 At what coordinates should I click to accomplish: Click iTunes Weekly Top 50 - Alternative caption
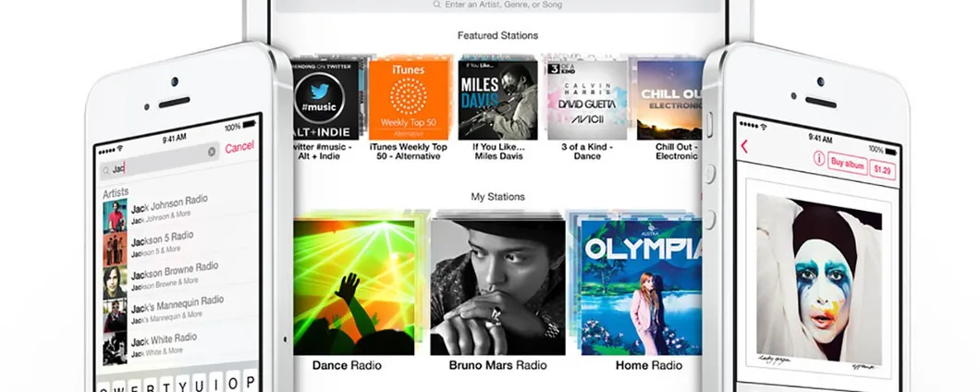click(x=409, y=152)
